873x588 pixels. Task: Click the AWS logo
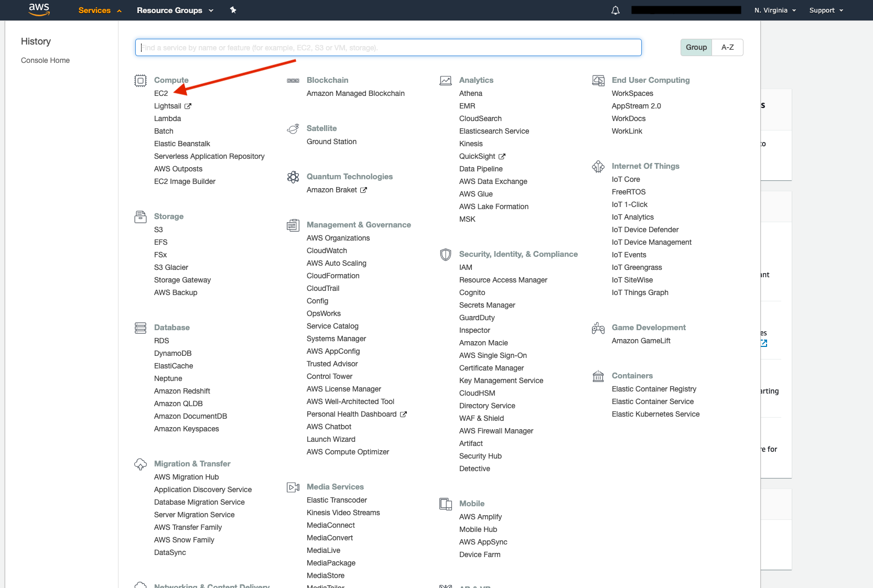[39, 9]
